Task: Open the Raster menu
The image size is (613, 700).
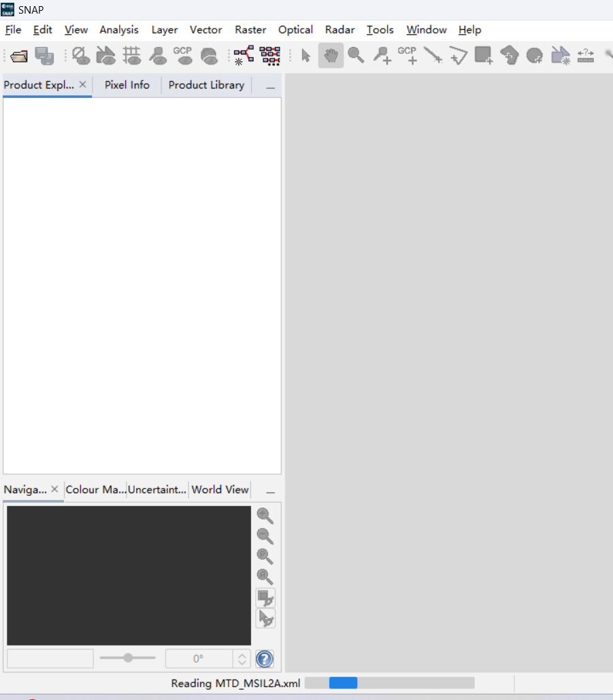Action: click(250, 30)
